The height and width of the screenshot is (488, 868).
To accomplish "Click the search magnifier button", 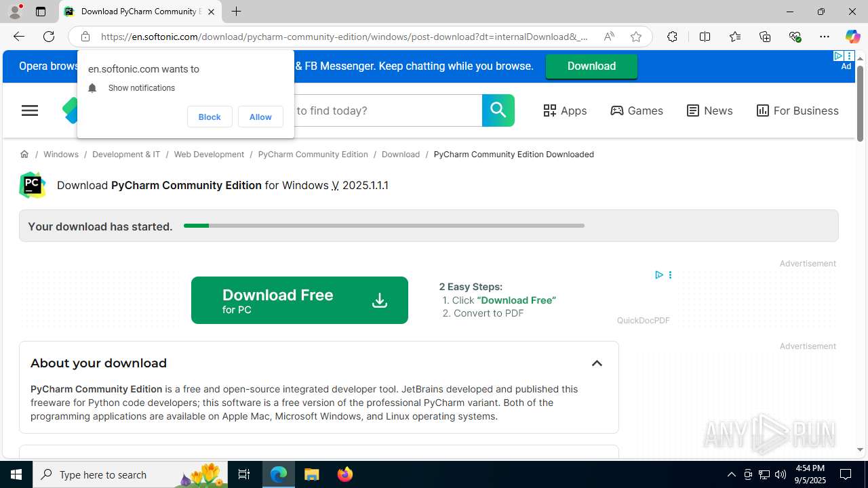I will 498,110.
